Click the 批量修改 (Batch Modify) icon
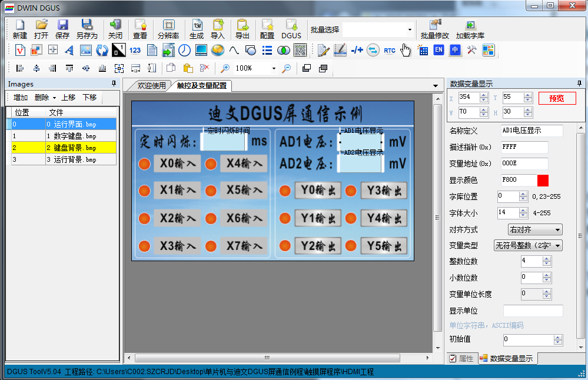This screenshot has height=380, width=588. click(x=435, y=29)
